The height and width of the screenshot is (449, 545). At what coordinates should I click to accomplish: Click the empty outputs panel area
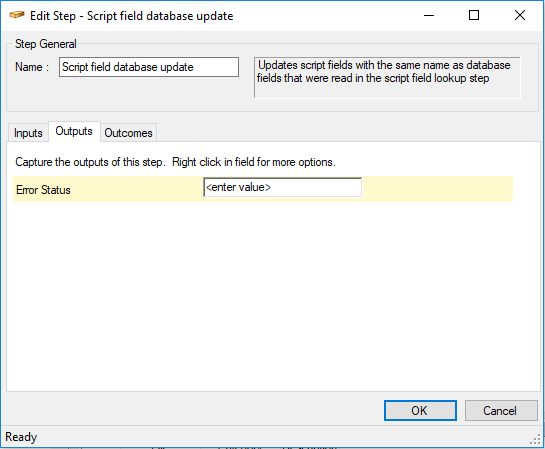click(273, 295)
